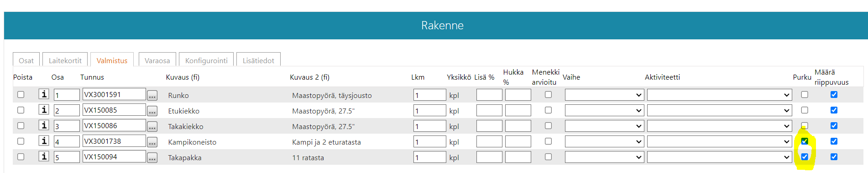Switch to the Osat tab
Screen dimensions: 868x173
pos(26,60)
